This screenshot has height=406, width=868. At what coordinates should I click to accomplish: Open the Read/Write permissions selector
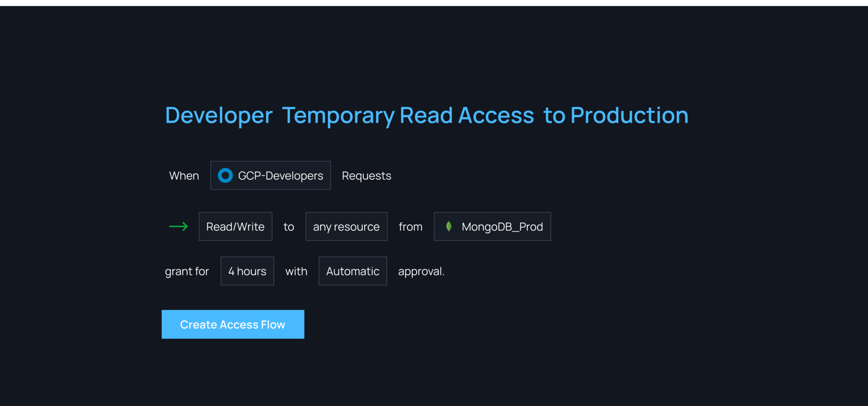click(235, 226)
